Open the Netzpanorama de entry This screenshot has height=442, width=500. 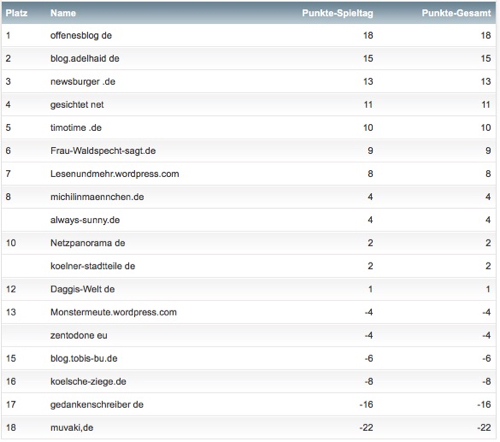click(x=88, y=243)
